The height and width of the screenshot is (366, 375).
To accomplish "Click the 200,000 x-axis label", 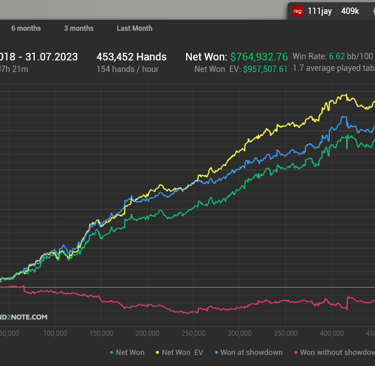I will pyautogui.click(x=147, y=333).
